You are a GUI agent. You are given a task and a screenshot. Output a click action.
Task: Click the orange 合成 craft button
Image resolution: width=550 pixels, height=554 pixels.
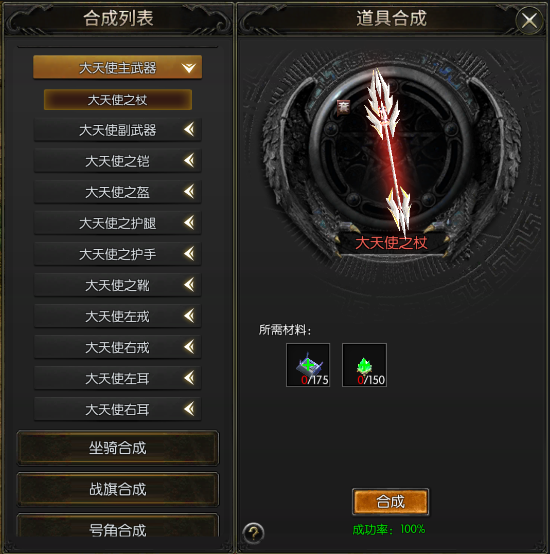[x=390, y=502]
